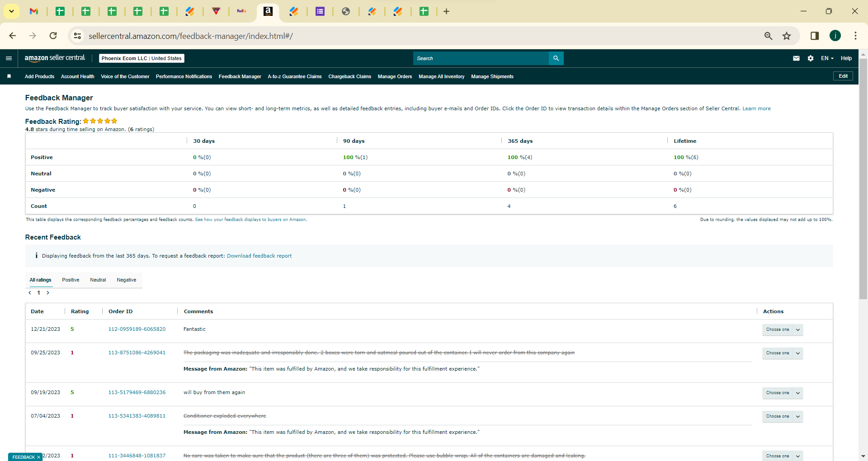This screenshot has width=868, height=461.
Task: Click the page vertical scrollbar
Action: [x=863, y=179]
